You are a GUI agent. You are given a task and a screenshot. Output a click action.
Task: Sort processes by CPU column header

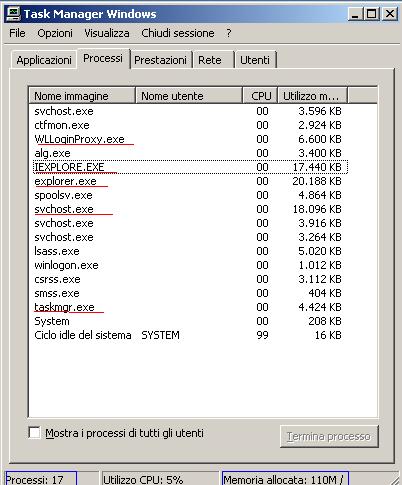point(260,96)
